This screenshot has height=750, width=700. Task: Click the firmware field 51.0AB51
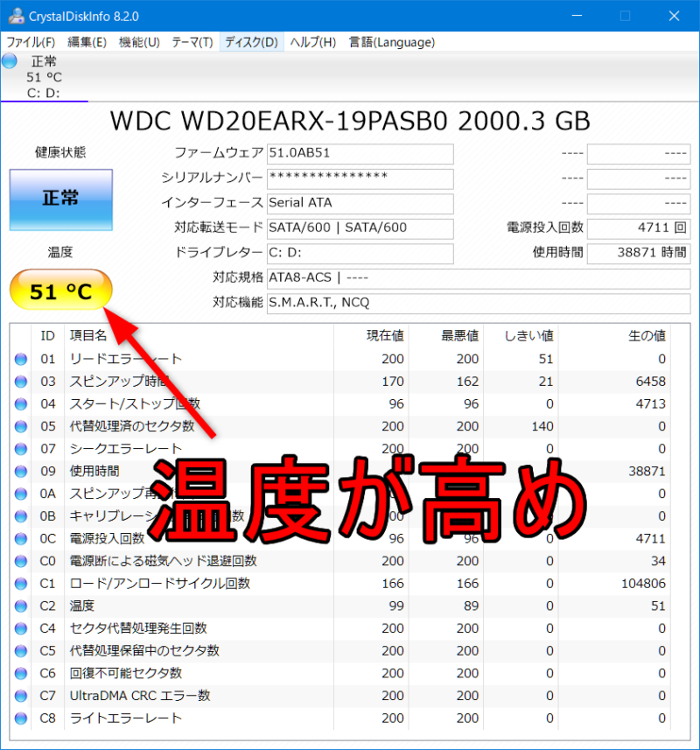click(360, 153)
